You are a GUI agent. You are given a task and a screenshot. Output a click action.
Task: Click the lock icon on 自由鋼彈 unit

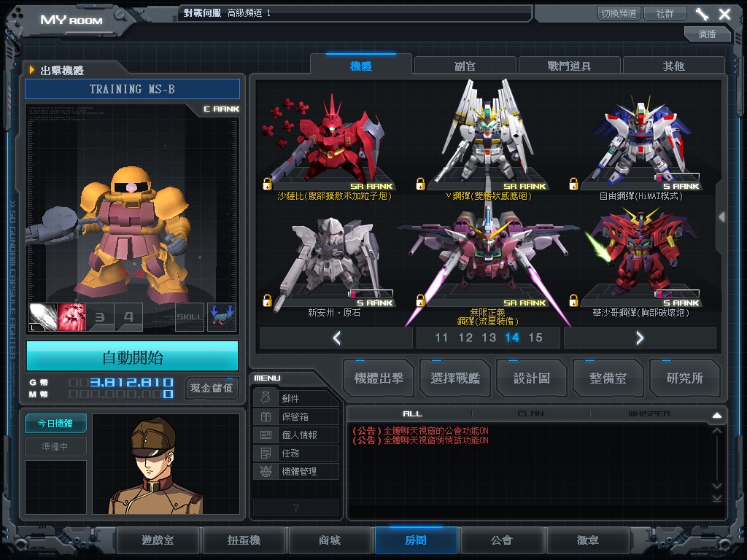pos(573,183)
